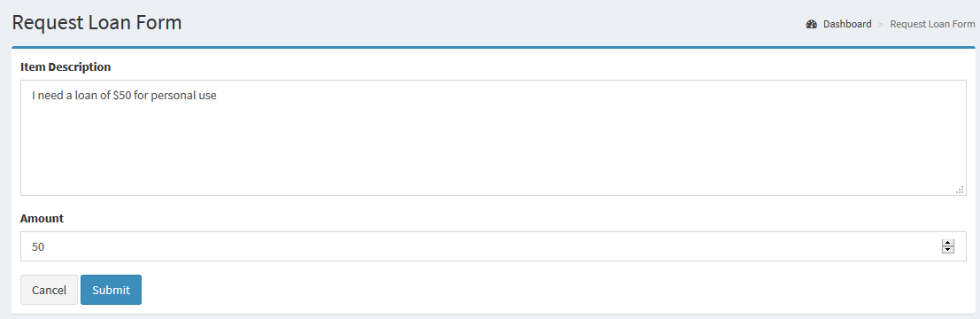Image resolution: width=980 pixels, height=319 pixels.
Task: Click the Amount field label
Action: (42, 218)
